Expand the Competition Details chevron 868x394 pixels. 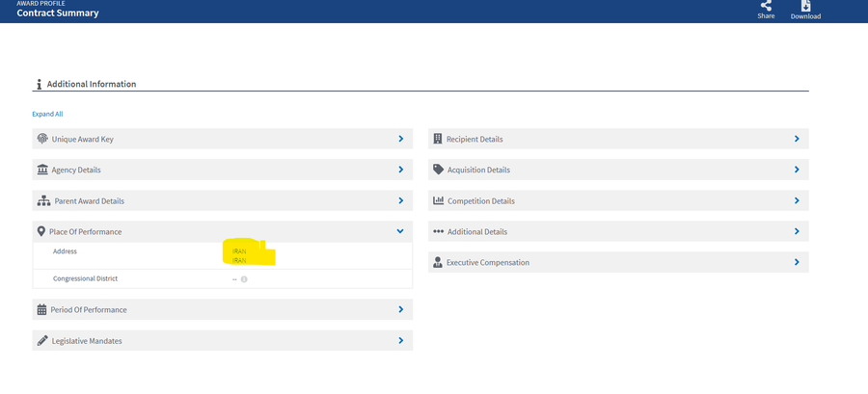[x=796, y=200]
